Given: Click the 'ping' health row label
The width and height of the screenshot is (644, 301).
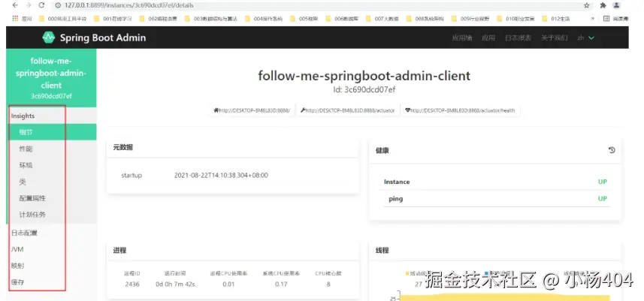Looking at the screenshot, I should click(395, 199).
